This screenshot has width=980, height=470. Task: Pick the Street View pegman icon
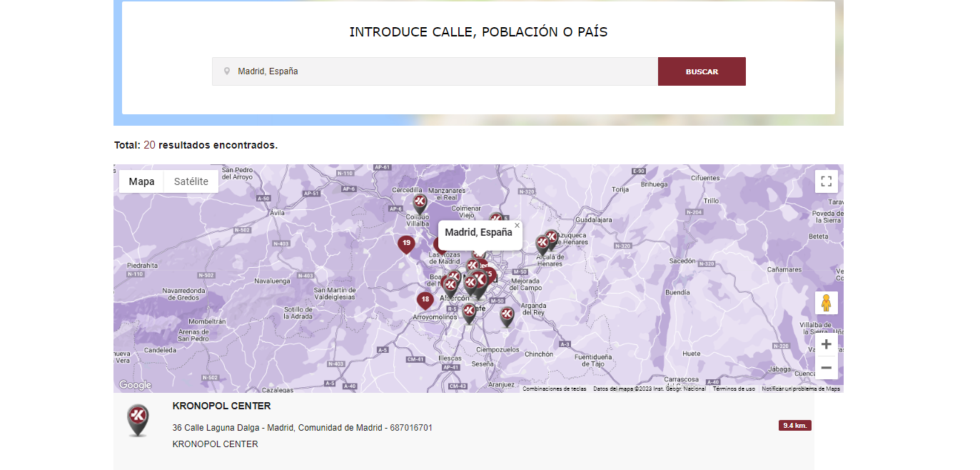[x=827, y=303]
